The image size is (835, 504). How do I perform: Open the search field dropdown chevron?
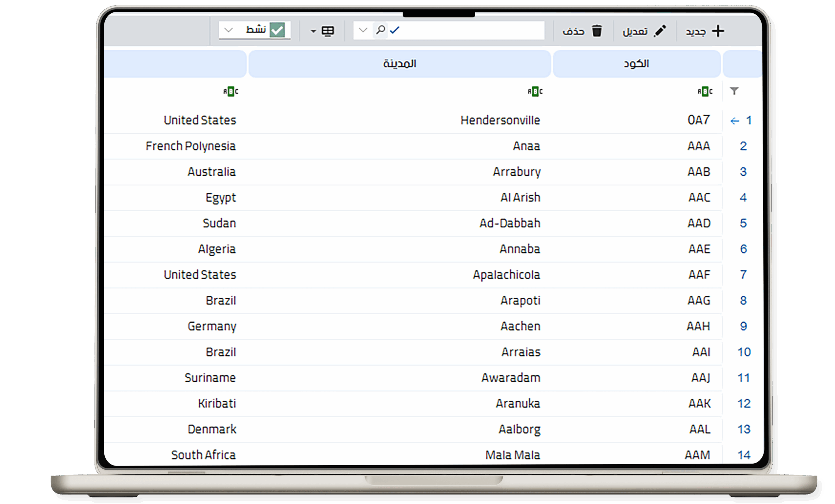click(363, 30)
